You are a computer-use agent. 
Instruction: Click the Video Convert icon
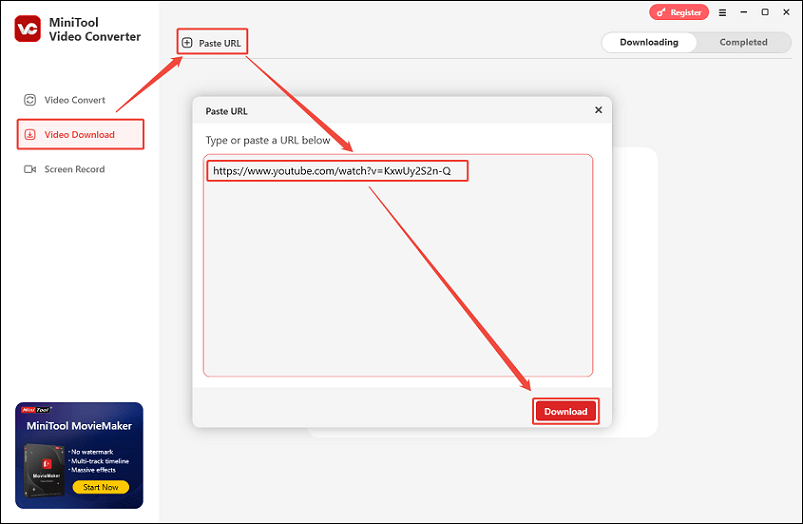(x=30, y=100)
